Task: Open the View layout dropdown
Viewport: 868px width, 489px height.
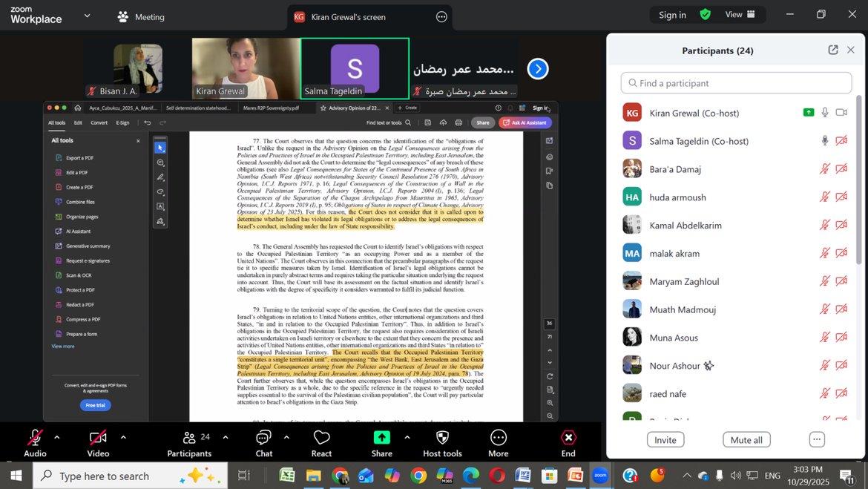Action: click(740, 15)
